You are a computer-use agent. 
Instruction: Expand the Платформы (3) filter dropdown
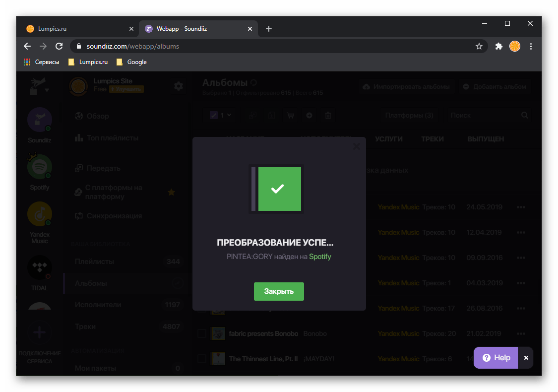(x=409, y=115)
